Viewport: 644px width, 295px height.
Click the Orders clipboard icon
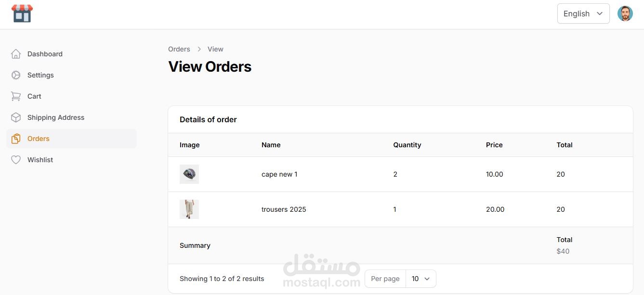[x=16, y=139]
